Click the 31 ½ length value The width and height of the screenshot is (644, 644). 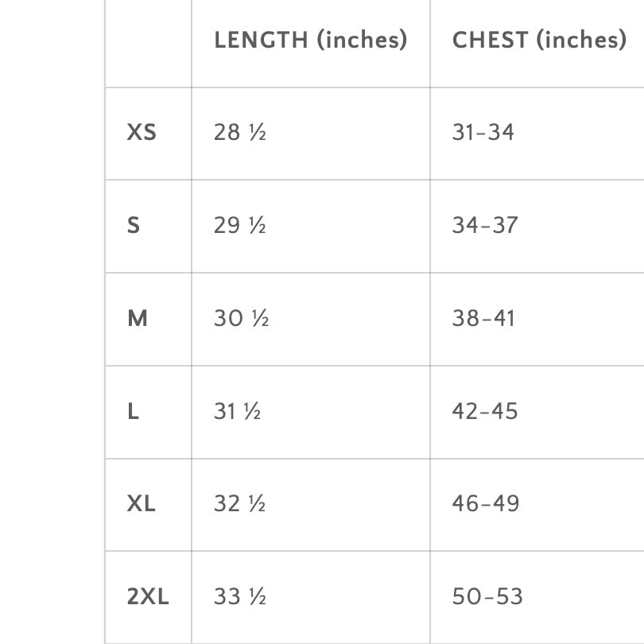coord(237,412)
